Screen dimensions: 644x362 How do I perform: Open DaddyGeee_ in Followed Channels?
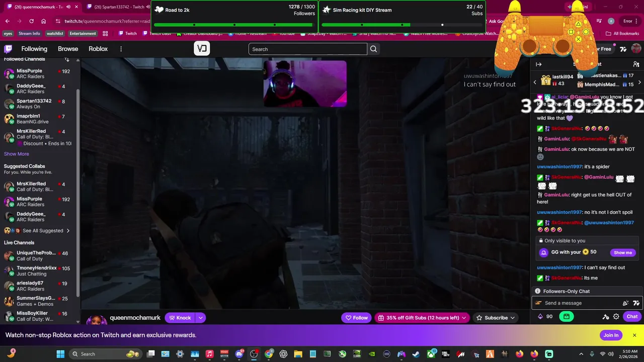tap(38, 88)
